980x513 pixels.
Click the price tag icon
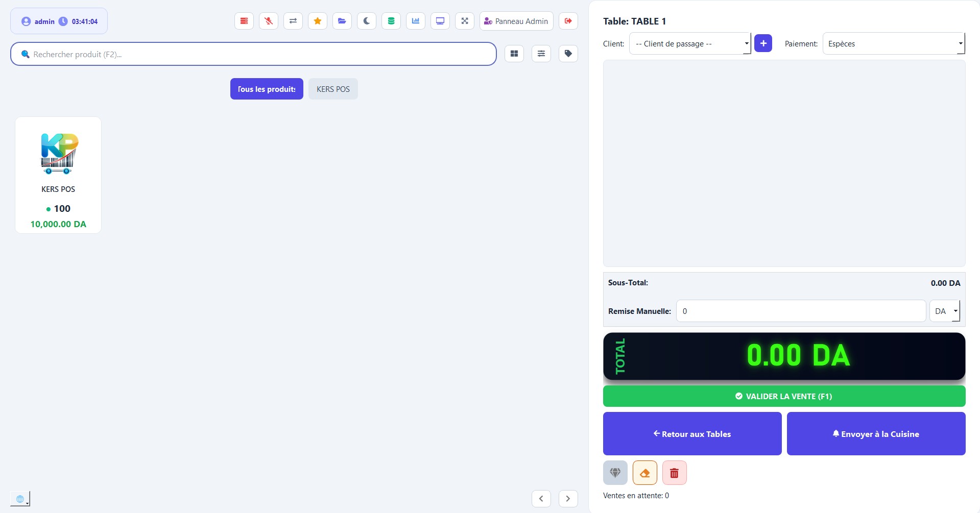point(568,54)
